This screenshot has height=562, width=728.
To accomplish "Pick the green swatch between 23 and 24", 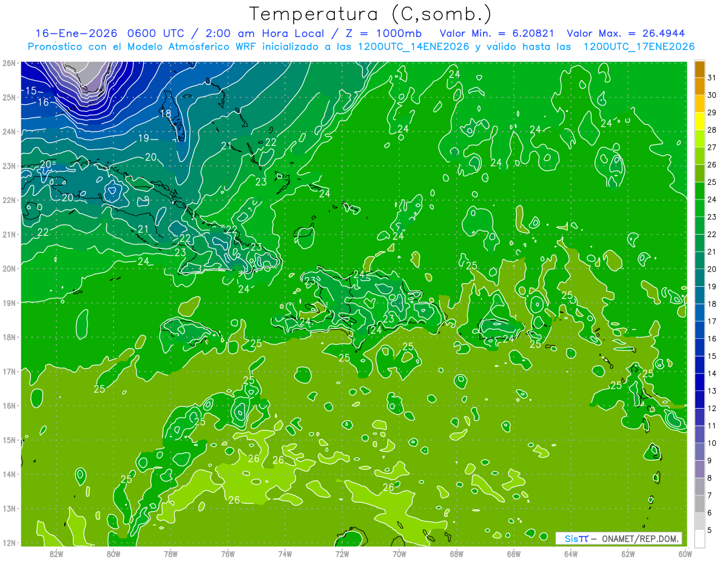I will [x=699, y=208].
